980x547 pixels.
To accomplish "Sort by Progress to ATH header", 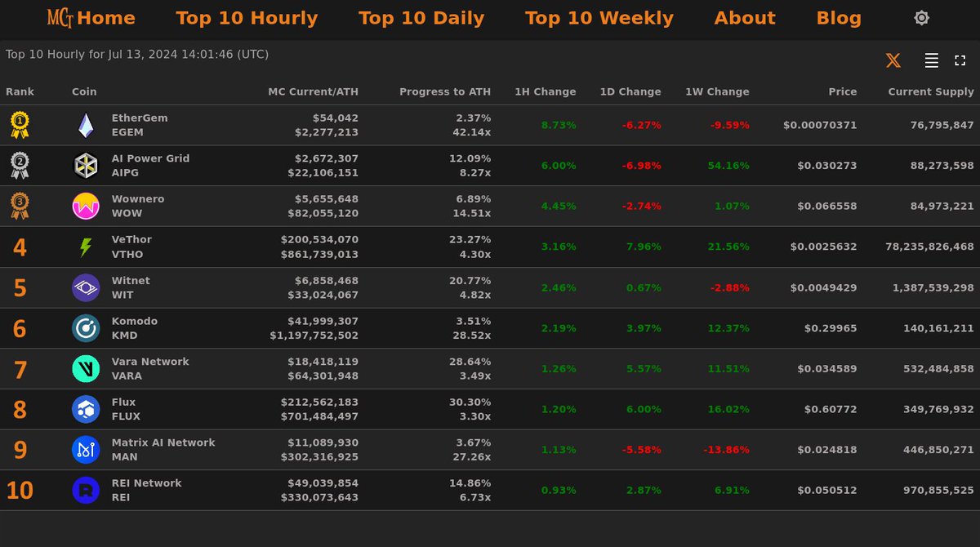I will [x=445, y=92].
